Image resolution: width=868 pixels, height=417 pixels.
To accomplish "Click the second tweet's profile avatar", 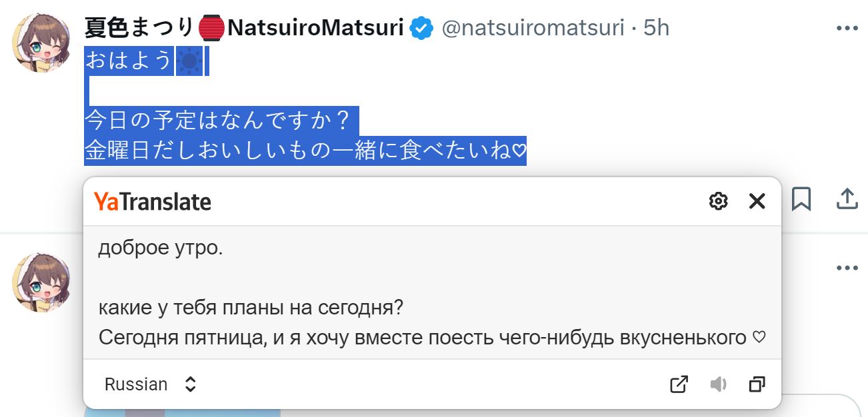I will point(42,282).
